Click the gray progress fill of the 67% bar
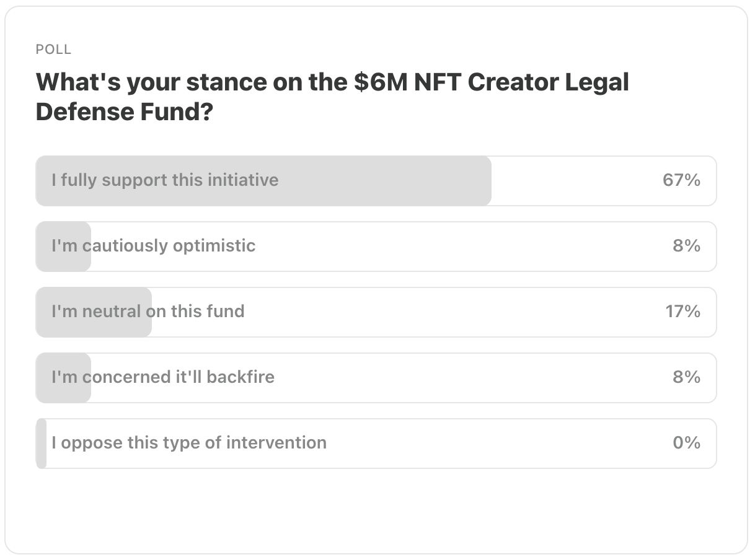755x560 pixels. (263, 181)
